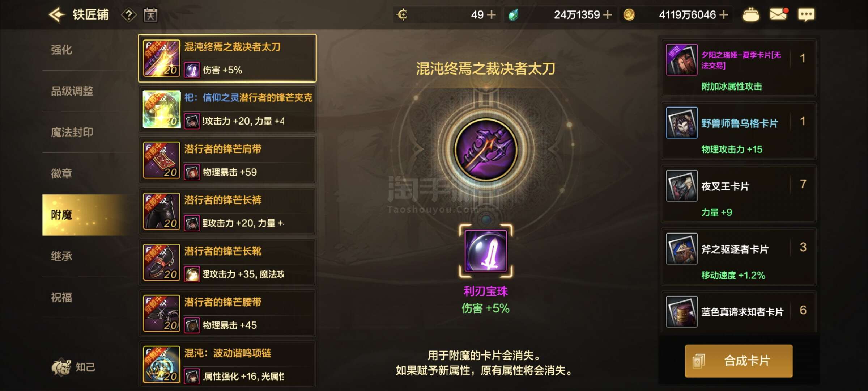Click the 合成卡片 button
The image size is (868, 391).
(739, 361)
